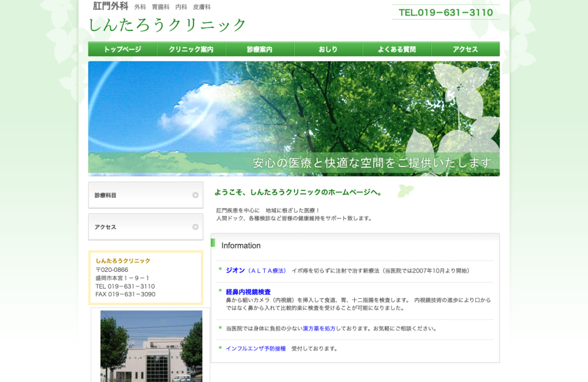Click the arrow icon beside 診療科目
This screenshot has height=382, width=588.
point(195,195)
